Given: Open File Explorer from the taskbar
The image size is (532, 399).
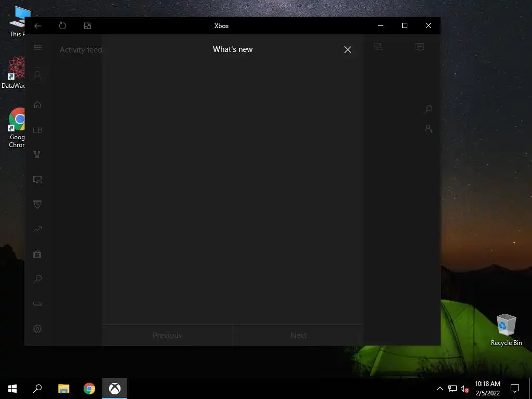Looking at the screenshot, I should (x=63, y=389).
